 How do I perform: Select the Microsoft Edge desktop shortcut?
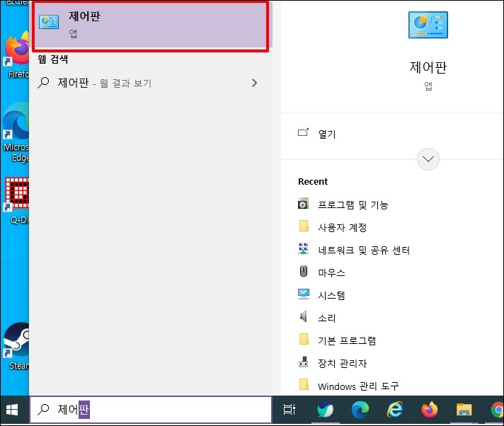coord(16,132)
